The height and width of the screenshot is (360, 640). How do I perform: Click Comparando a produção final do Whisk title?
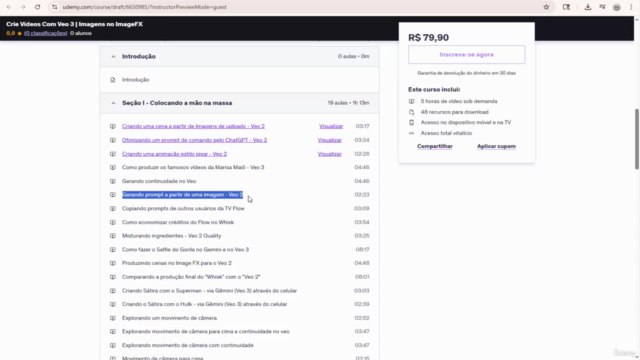tap(191, 278)
